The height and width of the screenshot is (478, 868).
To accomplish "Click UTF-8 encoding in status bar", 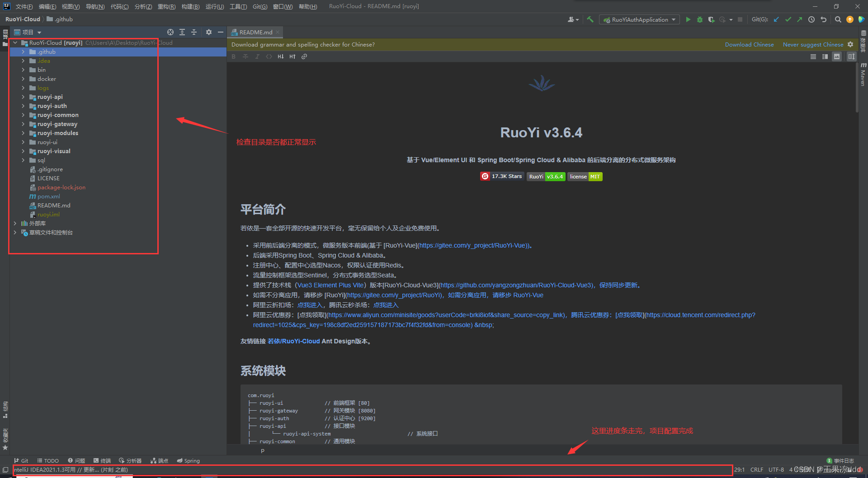I will (x=776, y=470).
